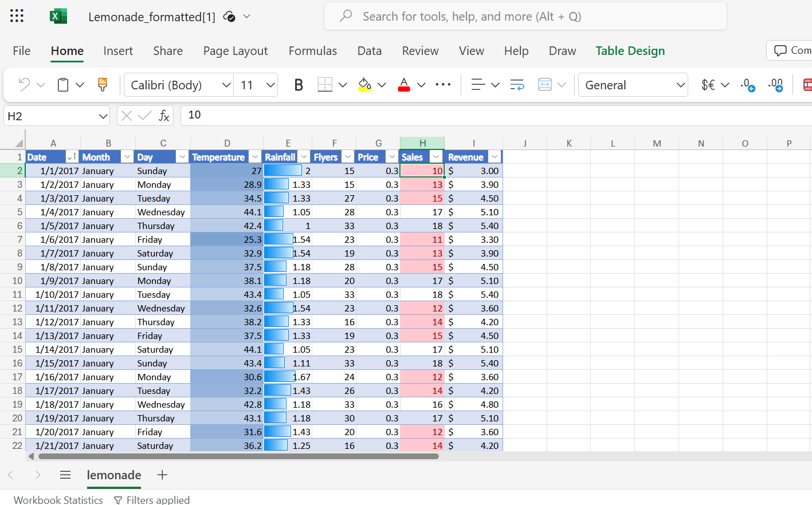Image resolution: width=812 pixels, height=505 pixels.
Task: Switch to the Data tab
Action: [370, 51]
